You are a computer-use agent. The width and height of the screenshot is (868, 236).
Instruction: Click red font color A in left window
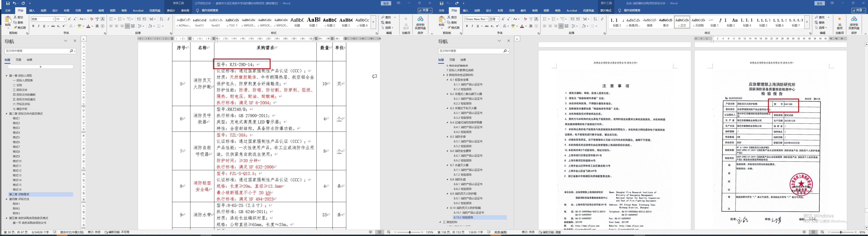click(88, 26)
